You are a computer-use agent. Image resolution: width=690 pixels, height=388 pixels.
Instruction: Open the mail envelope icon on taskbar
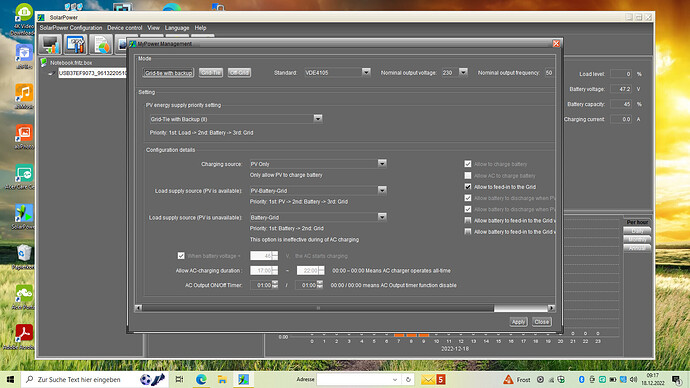pos(427,379)
